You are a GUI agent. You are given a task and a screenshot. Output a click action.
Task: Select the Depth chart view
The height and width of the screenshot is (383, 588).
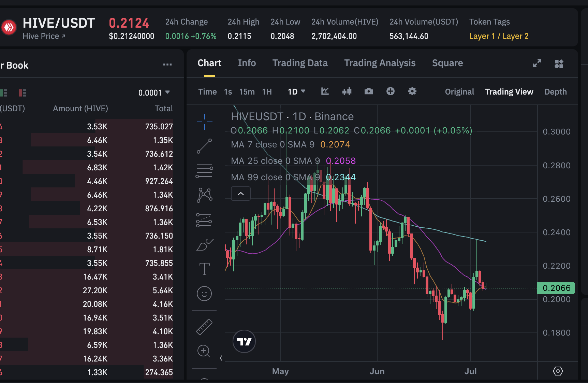(x=556, y=92)
